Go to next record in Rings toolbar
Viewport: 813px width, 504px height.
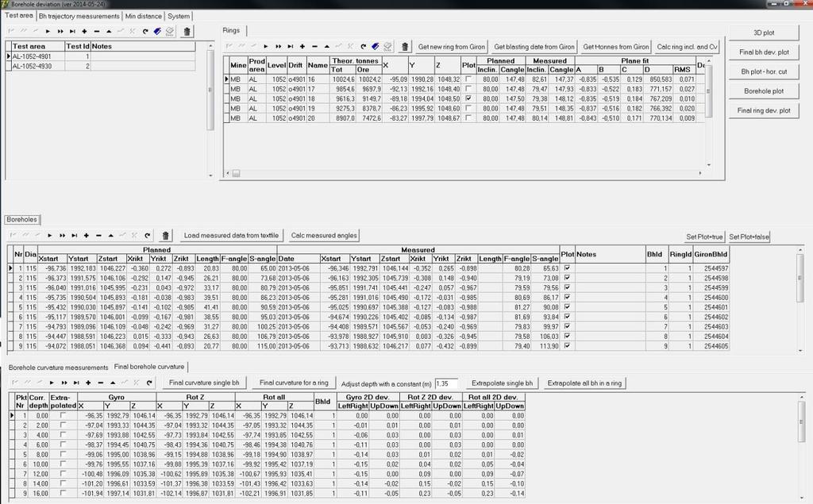click(266, 47)
